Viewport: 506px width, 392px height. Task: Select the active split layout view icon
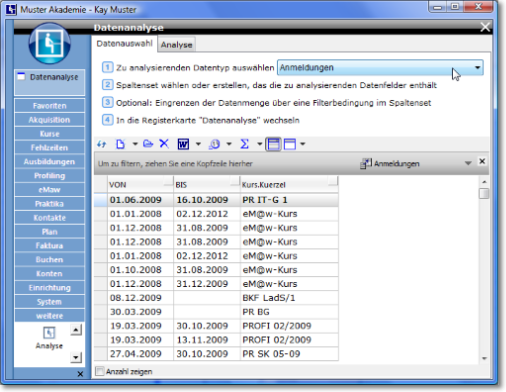[273, 144]
